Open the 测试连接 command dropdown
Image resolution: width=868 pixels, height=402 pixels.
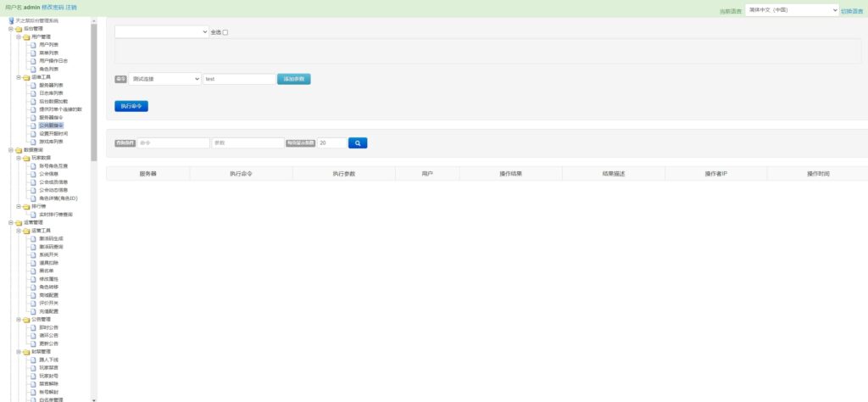(164, 79)
